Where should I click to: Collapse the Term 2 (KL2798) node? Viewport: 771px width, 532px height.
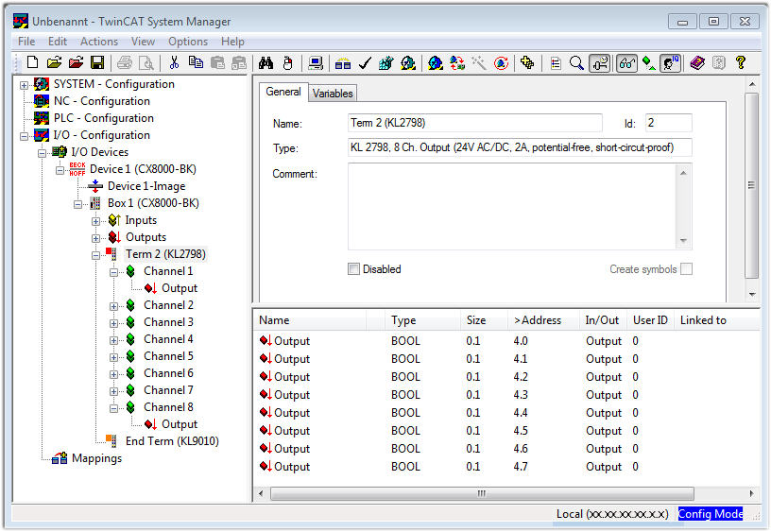point(95,255)
